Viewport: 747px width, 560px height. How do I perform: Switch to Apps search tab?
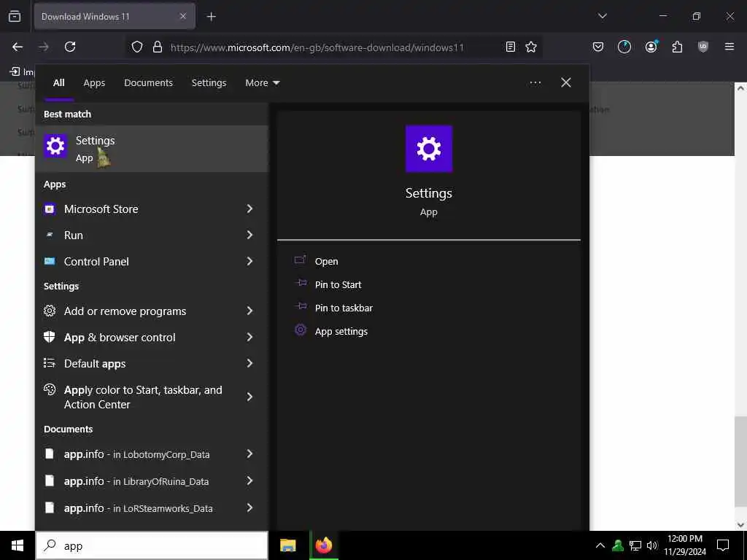(94, 83)
